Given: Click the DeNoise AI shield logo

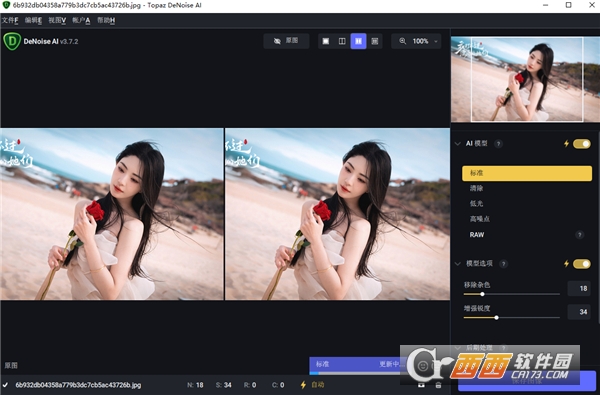Looking at the screenshot, I should (x=12, y=41).
